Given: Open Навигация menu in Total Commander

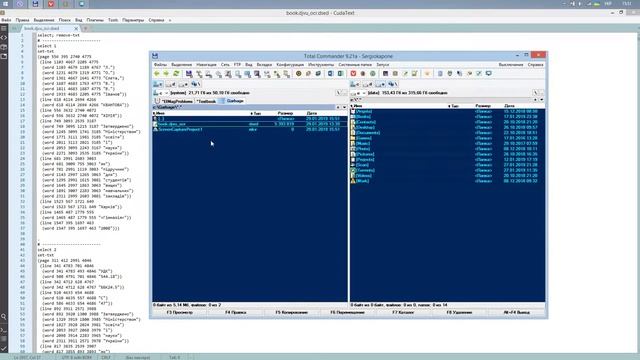Looking at the screenshot, I should pyautogui.click(x=206, y=65).
